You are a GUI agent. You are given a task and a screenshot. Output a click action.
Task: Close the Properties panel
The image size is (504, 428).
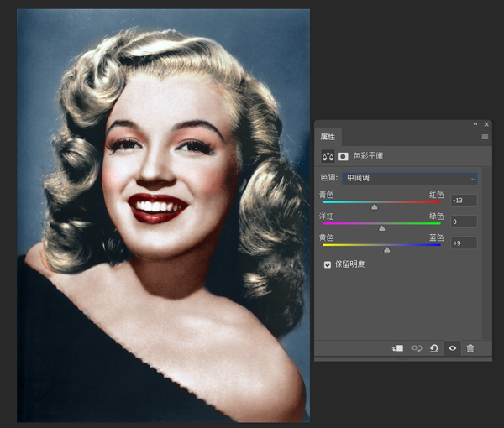[486, 124]
